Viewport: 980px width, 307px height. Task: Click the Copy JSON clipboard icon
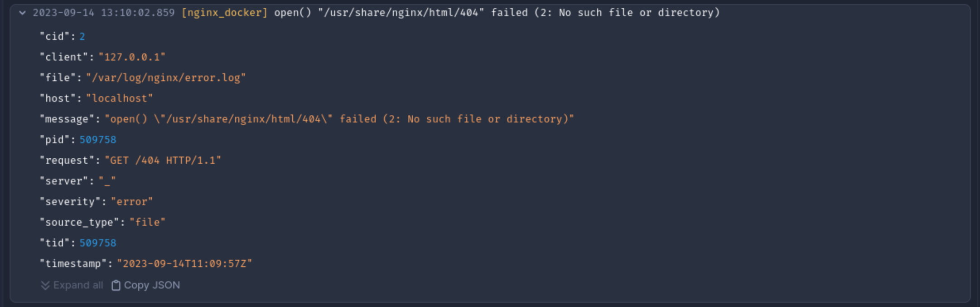116,285
